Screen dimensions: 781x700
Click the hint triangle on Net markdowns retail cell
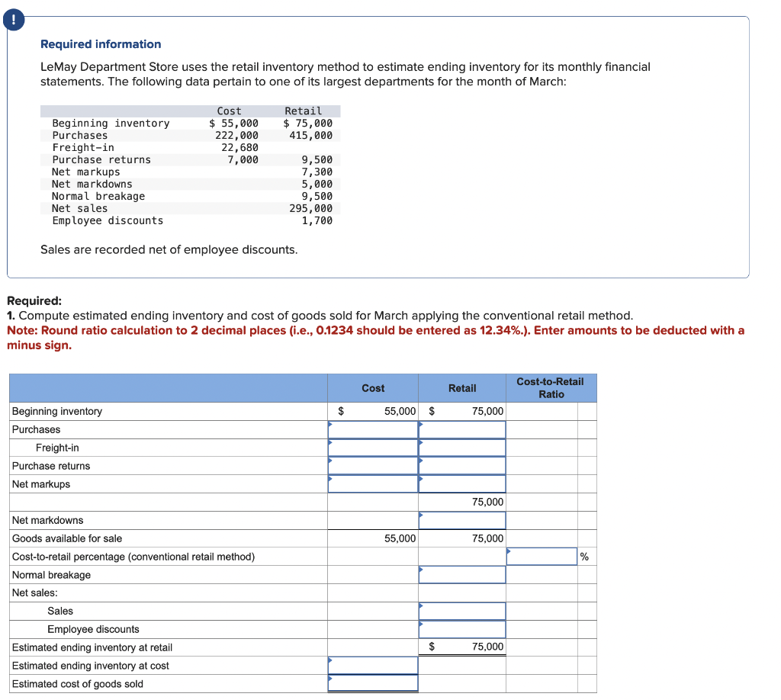click(x=421, y=515)
